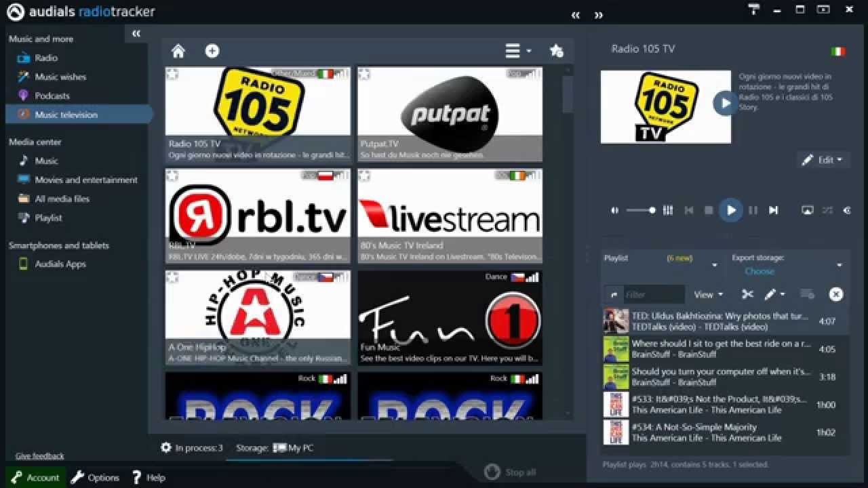Open the playlist View dropdown
Screen dimensions: 868x488
coord(708,294)
